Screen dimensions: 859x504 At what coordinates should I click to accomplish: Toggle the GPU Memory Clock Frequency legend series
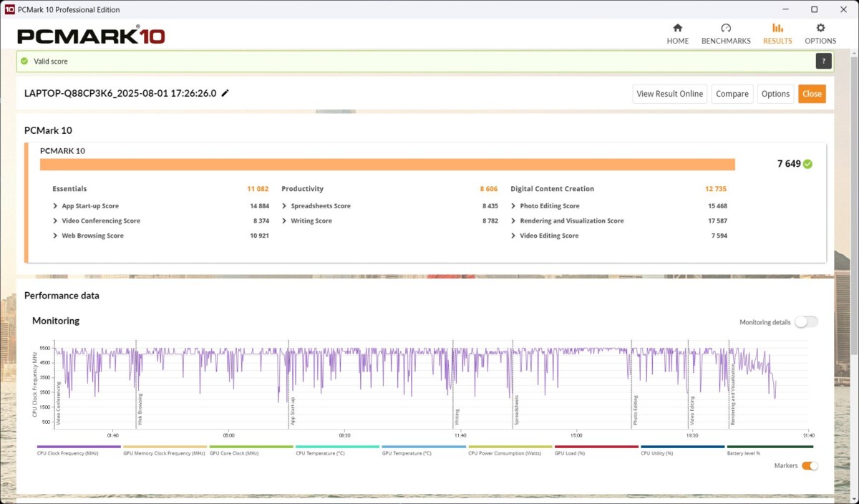(165, 450)
